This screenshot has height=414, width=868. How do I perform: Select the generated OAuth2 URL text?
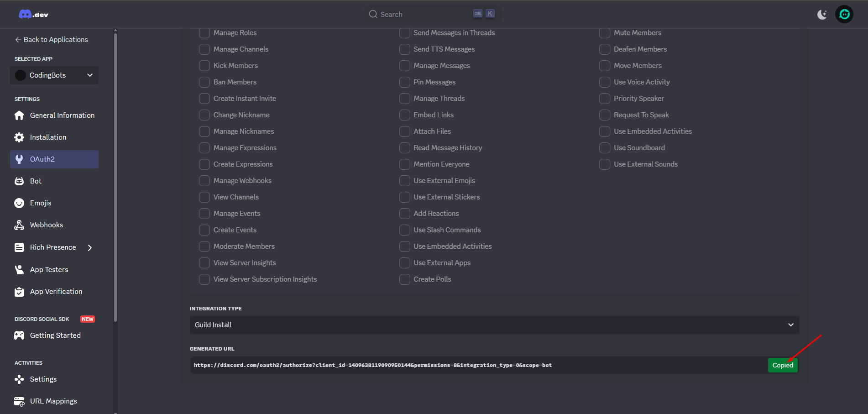tap(373, 365)
